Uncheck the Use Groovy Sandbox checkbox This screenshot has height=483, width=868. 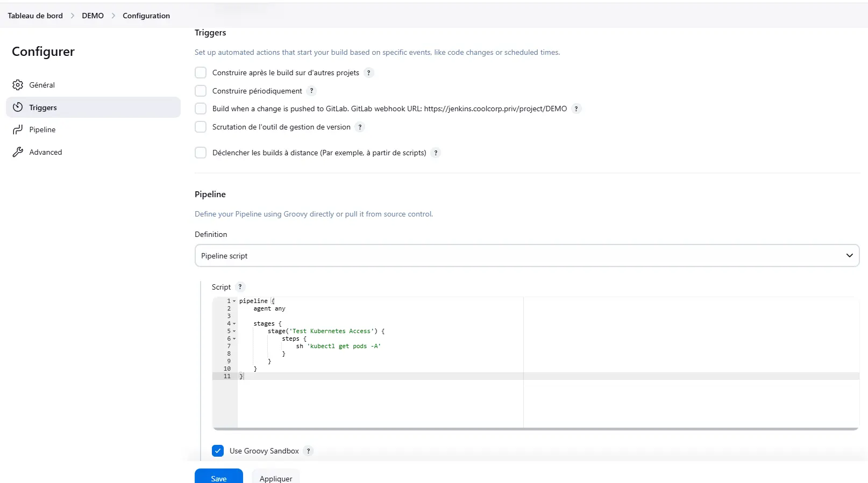coord(218,451)
